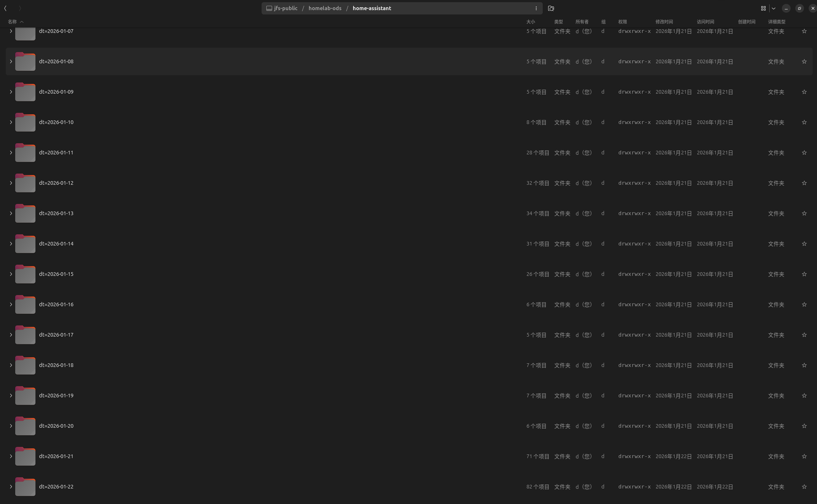
Task: Open the path bar three-dot menu
Action: pyautogui.click(x=536, y=8)
